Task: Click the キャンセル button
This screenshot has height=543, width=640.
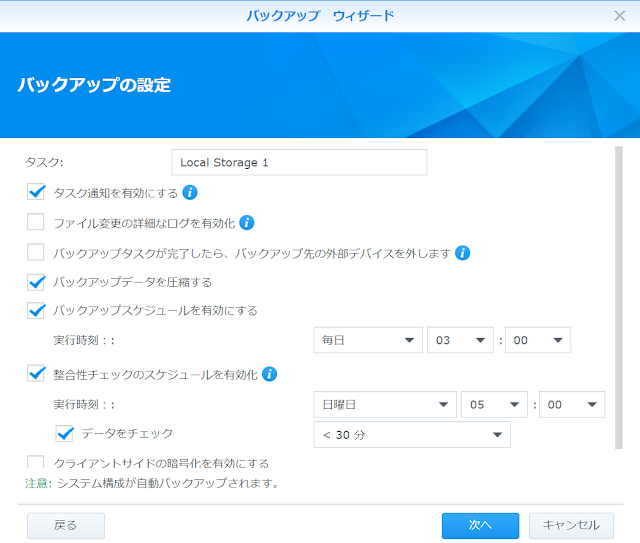Action: [571, 525]
